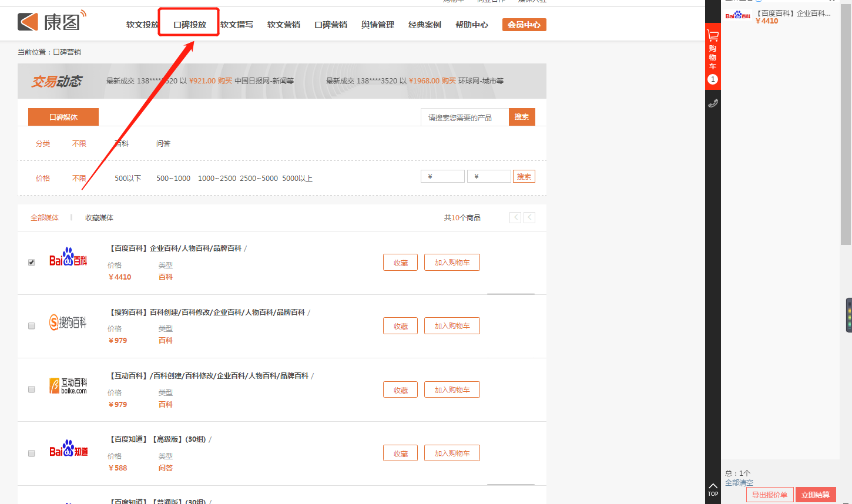Filter price by 500~1000
The width and height of the screenshot is (852, 504).
point(173,178)
